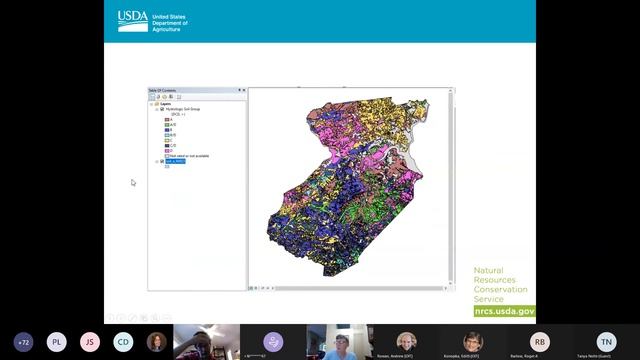Click the Not rated swatch
Viewport: 640px width, 360px height.
click(167, 156)
